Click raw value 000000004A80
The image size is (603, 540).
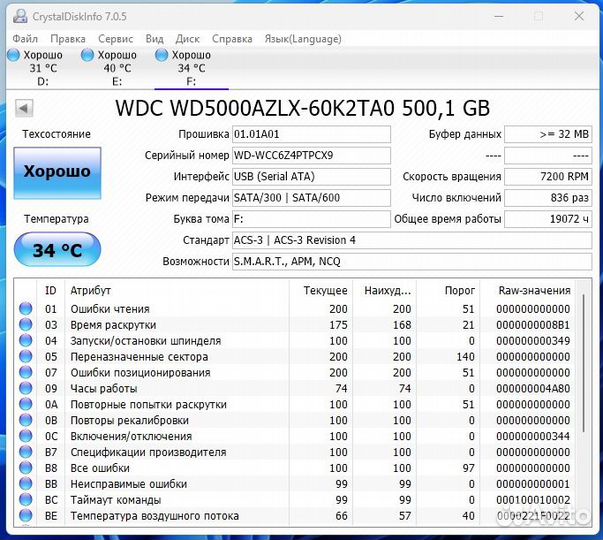(x=533, y=388)
